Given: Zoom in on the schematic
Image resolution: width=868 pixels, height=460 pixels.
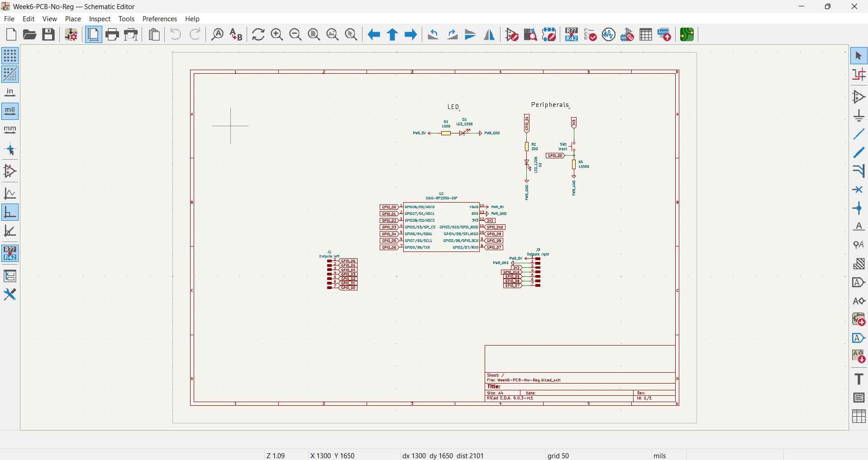Looking at the screenshot, I should tap(277, 34).
